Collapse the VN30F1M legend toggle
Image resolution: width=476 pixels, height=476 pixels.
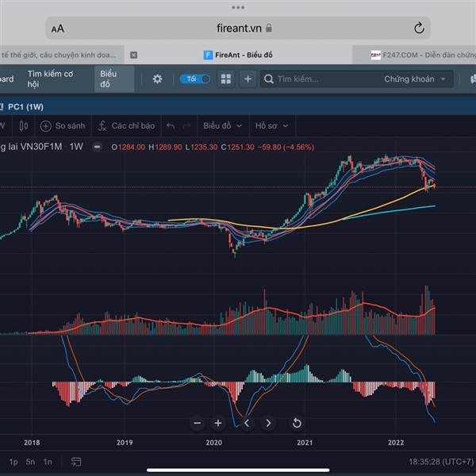(97, 147)
